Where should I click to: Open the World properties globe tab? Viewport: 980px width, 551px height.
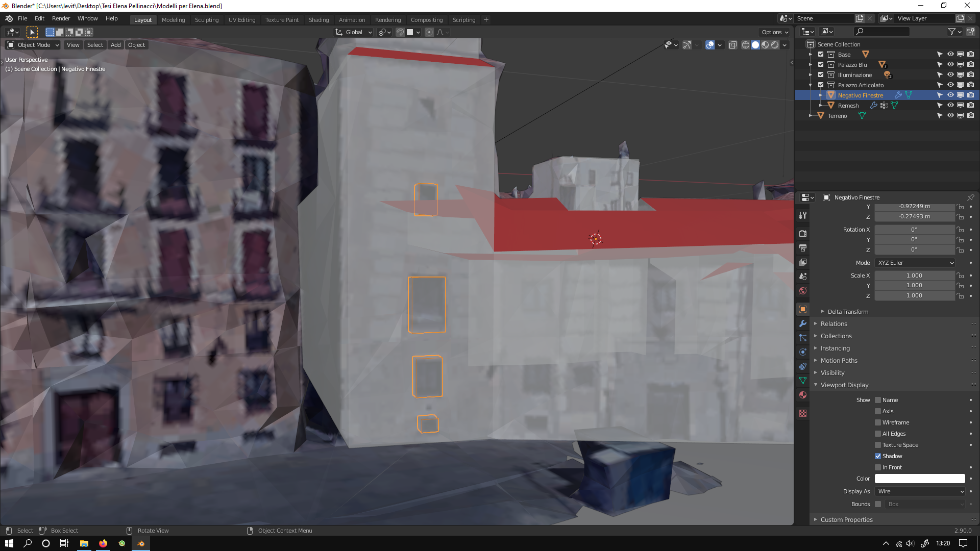tap(803, 291)
